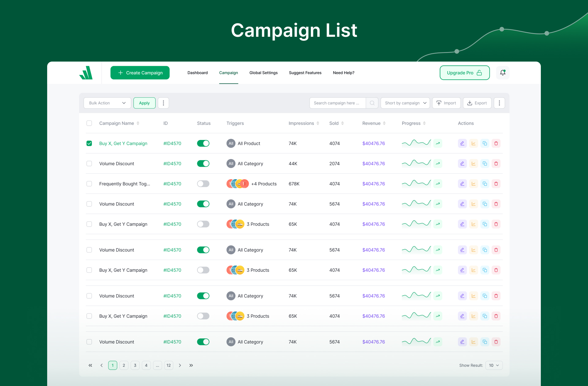588x386 pixels.
Task: Click the Upgrade Pro button
Action: tap(464, 73)
